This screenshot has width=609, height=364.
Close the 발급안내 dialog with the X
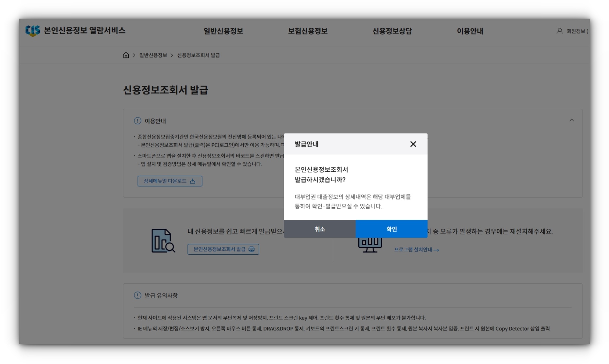click(x=414, y=144)
